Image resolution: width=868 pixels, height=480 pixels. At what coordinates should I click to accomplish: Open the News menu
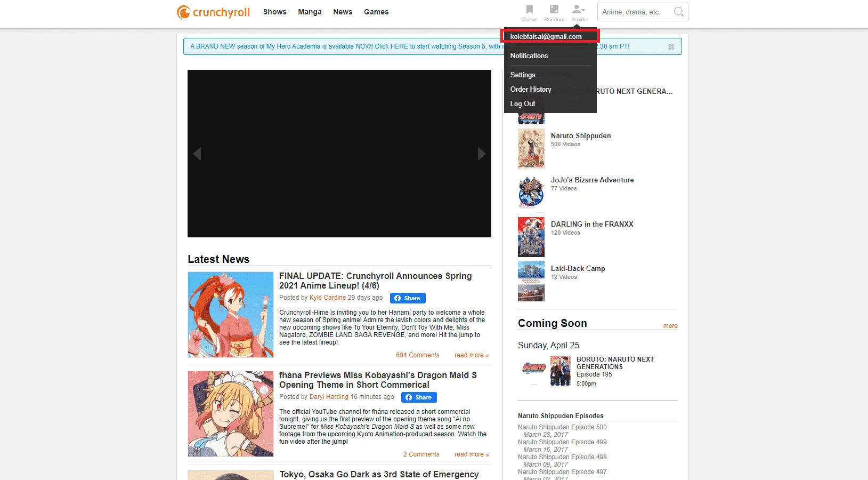pos(343,12)
